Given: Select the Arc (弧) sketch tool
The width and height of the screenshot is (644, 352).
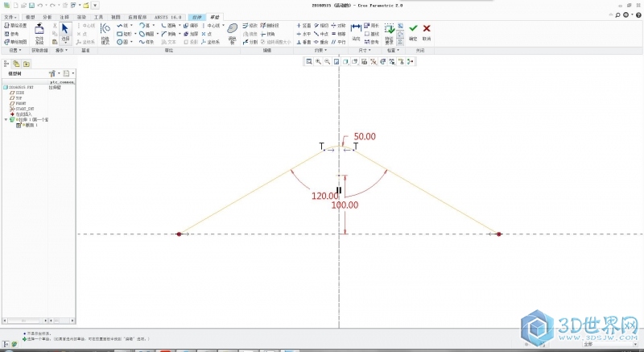Looking at the screenshot, I should point(145,26).
